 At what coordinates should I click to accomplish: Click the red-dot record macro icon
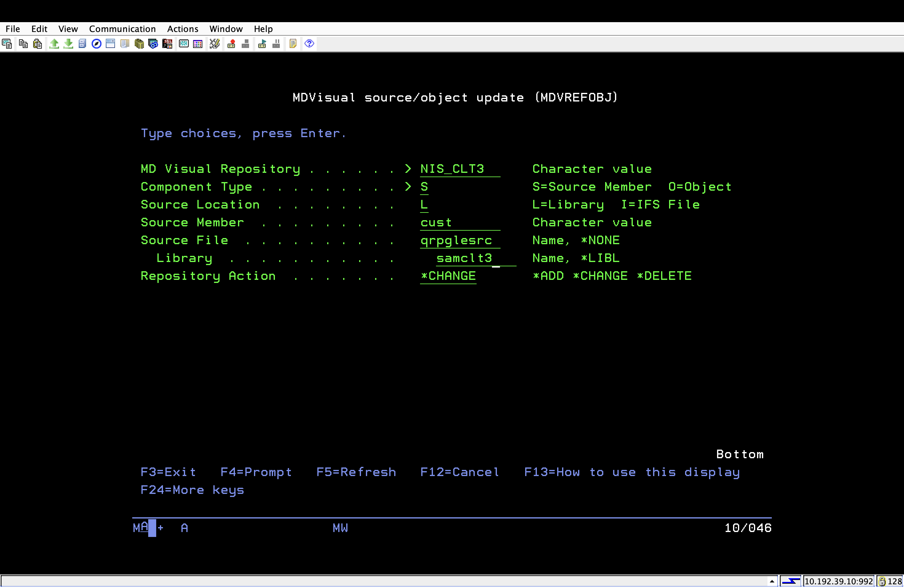[231, 44]
